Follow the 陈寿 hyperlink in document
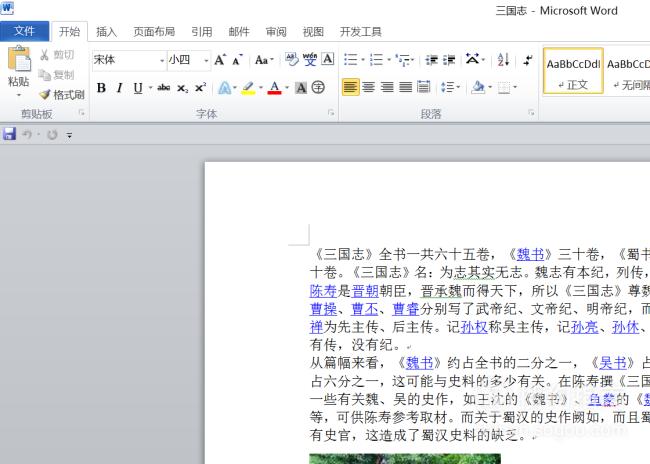Viewport: 650px width, 464px height. [323, 291]
